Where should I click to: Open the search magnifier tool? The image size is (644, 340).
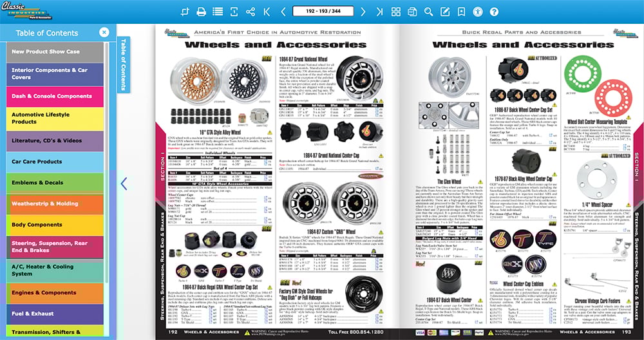(428, 12)
